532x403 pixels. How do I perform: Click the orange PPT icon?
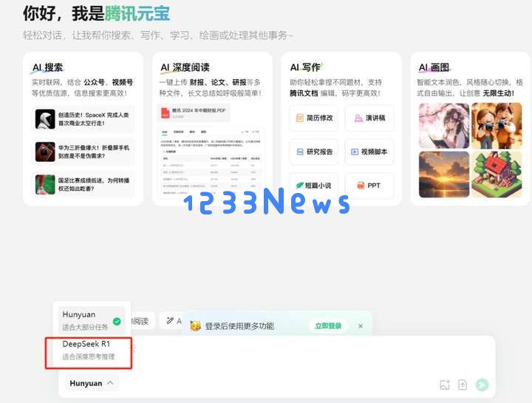click(361, 186)
